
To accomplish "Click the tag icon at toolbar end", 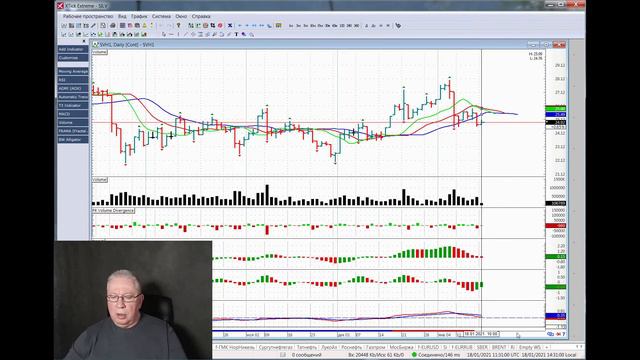I will (x=398, y=25).
